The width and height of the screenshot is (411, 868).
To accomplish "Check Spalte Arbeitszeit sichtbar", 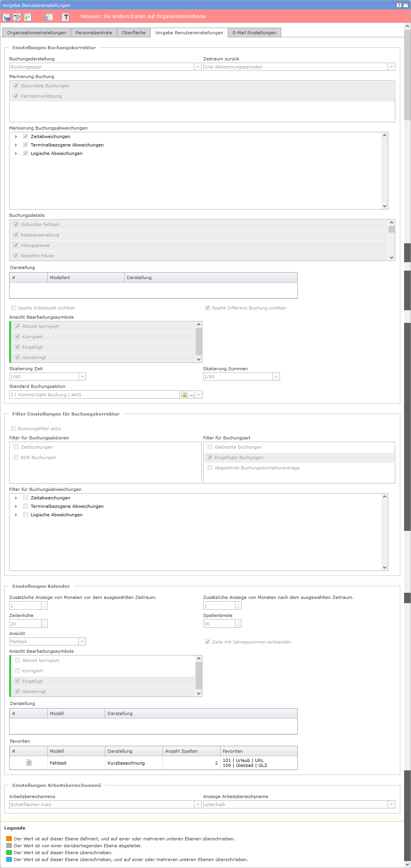I will click(x=14, y=308).
